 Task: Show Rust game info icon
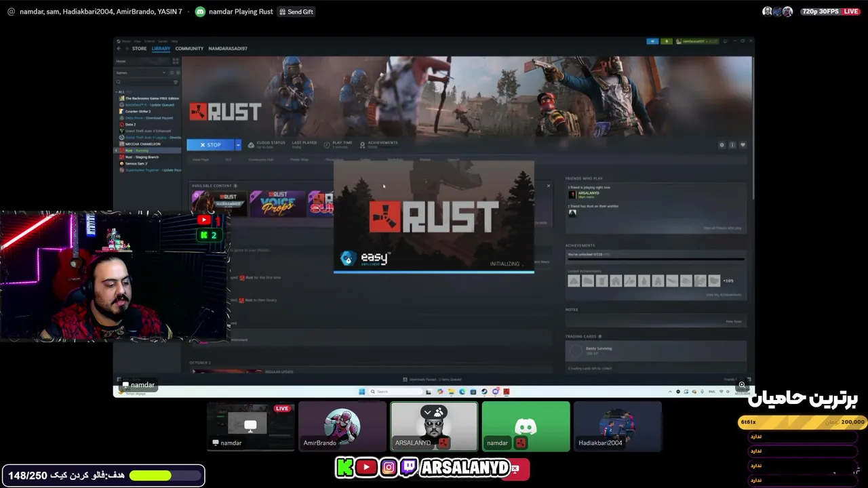[x=732, y=144]
